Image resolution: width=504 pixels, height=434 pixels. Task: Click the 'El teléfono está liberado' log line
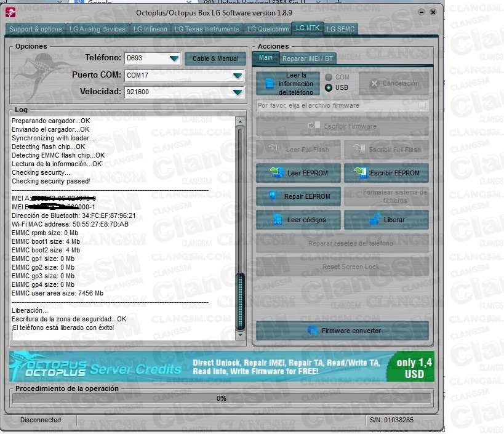[x=63, y=328]
